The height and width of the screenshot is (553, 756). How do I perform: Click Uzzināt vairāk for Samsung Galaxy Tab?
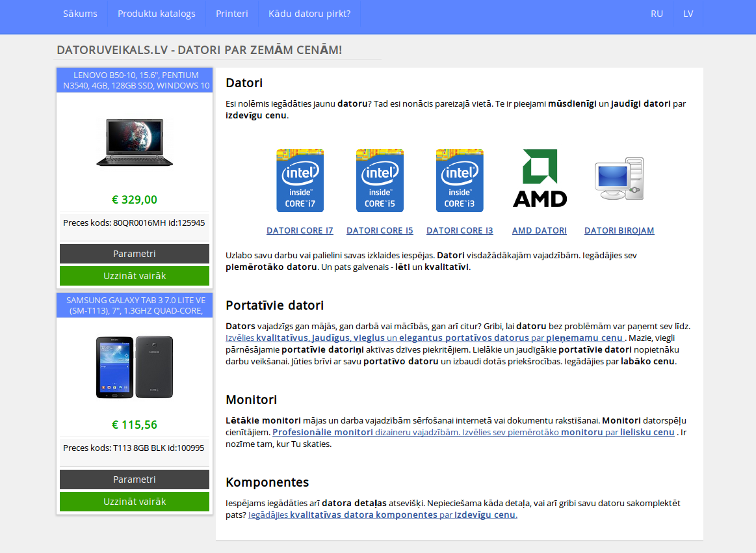point(135,502)
